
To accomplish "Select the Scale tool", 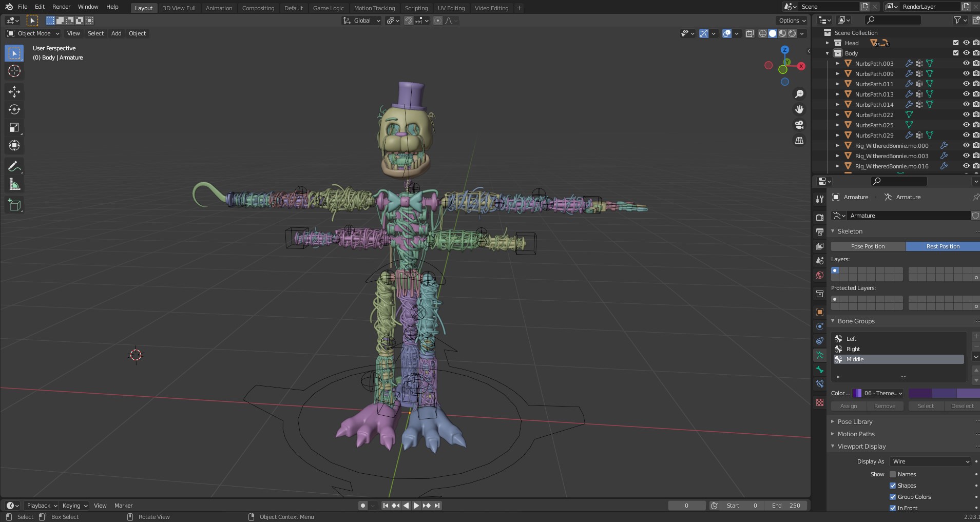I will coord(14,127).
